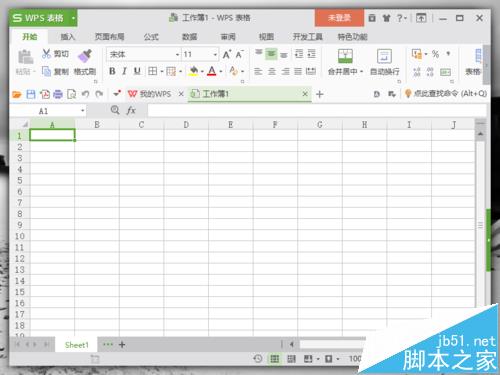Add a new document tab with plus

320,94
